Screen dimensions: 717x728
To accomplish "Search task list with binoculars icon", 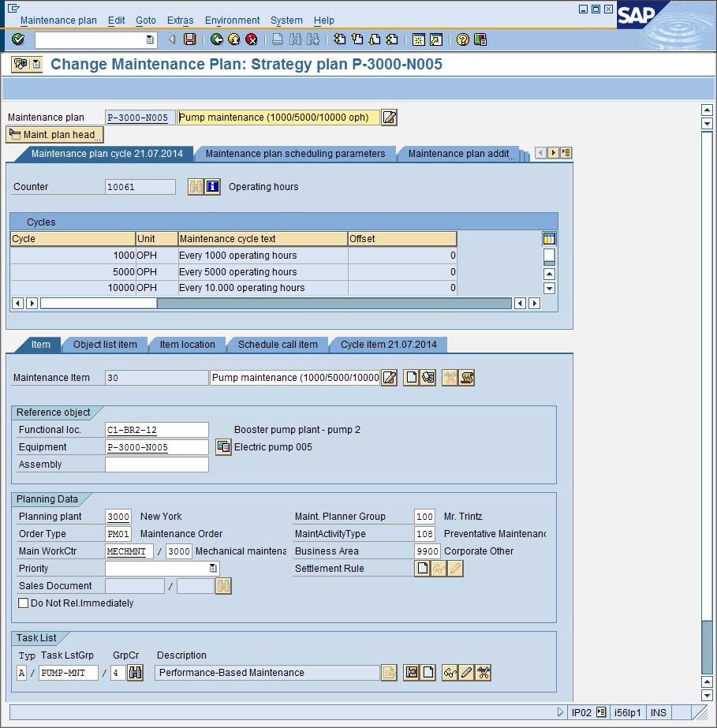I will 135,673.
